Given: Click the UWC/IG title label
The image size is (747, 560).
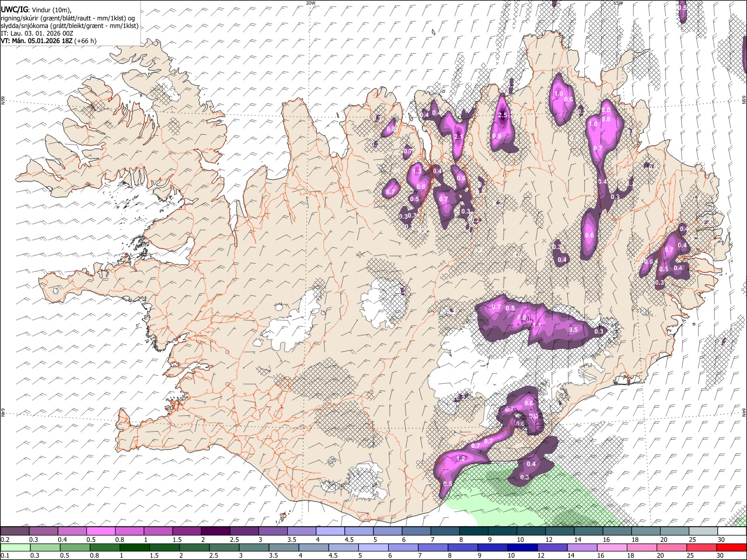Looking at the screenshot, I should click(x=14, y=9).
